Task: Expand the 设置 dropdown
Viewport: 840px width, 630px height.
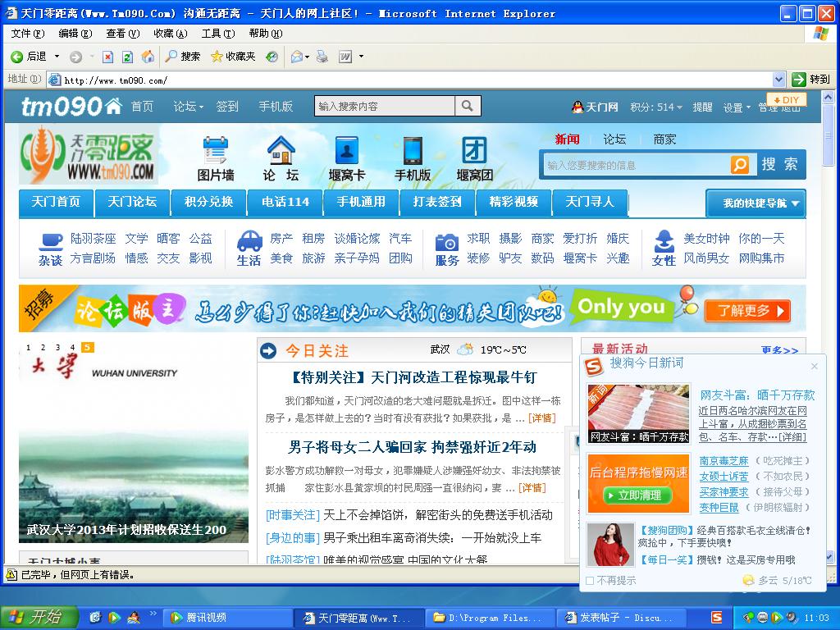Action: [748, 107]
